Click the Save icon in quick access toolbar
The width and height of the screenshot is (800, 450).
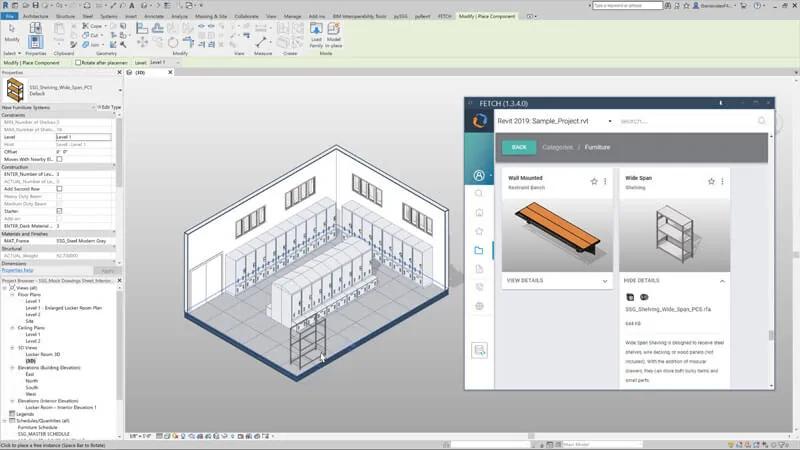tap(35, 5)
